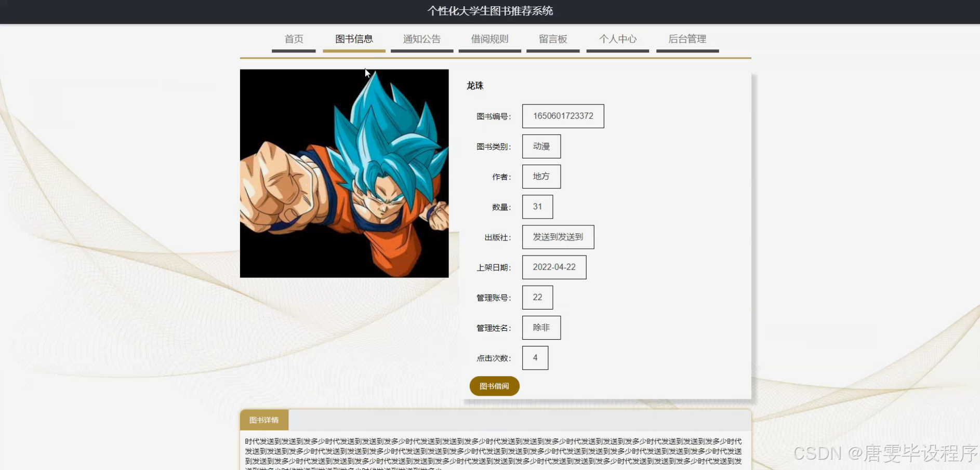
Task: Switch to the 留言板 tab
Action: (x=553, y=39)
